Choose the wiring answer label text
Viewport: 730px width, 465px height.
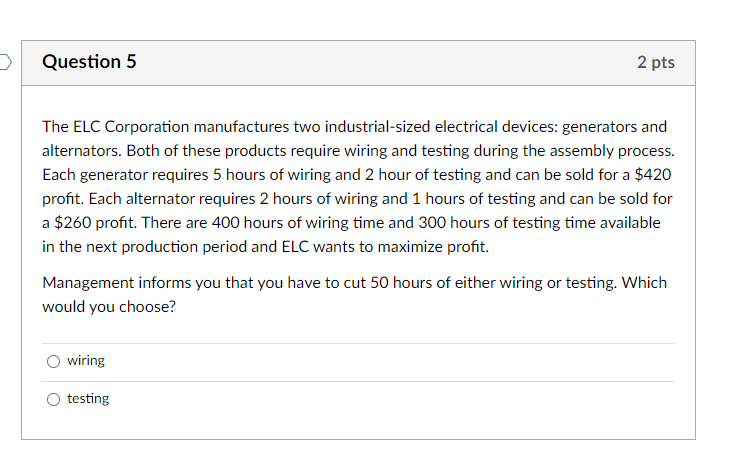(86, 361)
